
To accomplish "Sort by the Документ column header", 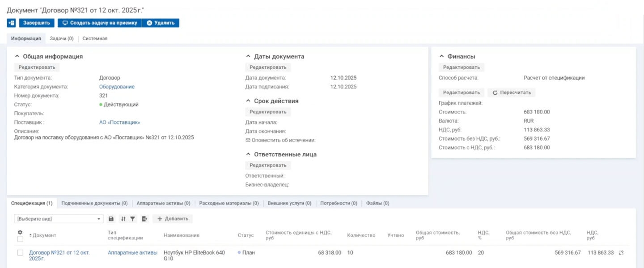I will [x=44, y=235].
